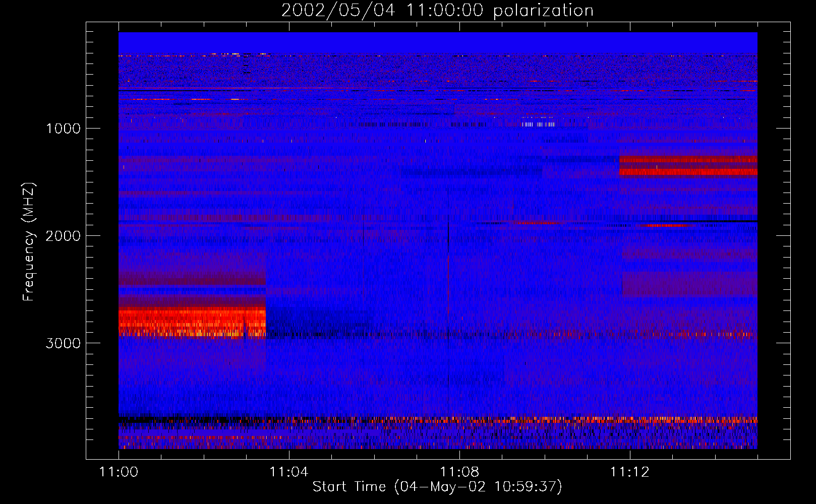Screen dimensions: 816x504
Task: Click the 1000 frequency tick label
Action: pyautogui.click(x=63, y=129)
